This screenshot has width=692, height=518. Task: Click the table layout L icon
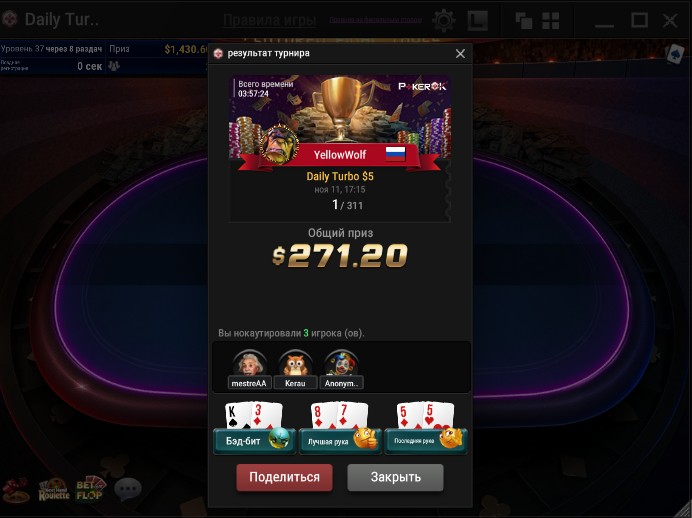pos(478,20)
